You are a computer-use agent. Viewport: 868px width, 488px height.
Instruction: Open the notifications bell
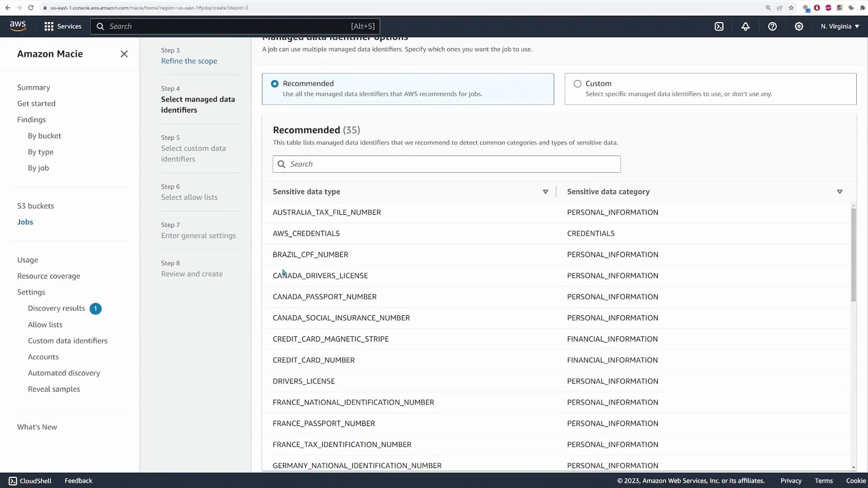[x=745, y=26]
